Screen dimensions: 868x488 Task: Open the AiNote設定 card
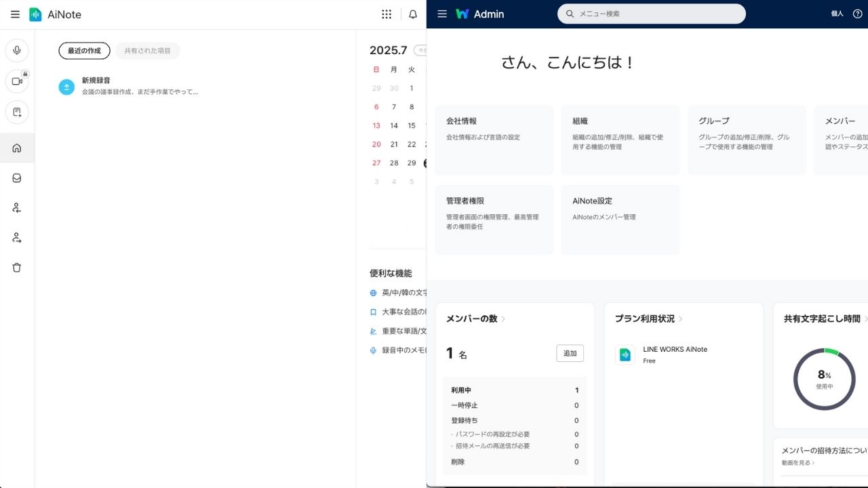click(x=620, y=220)
